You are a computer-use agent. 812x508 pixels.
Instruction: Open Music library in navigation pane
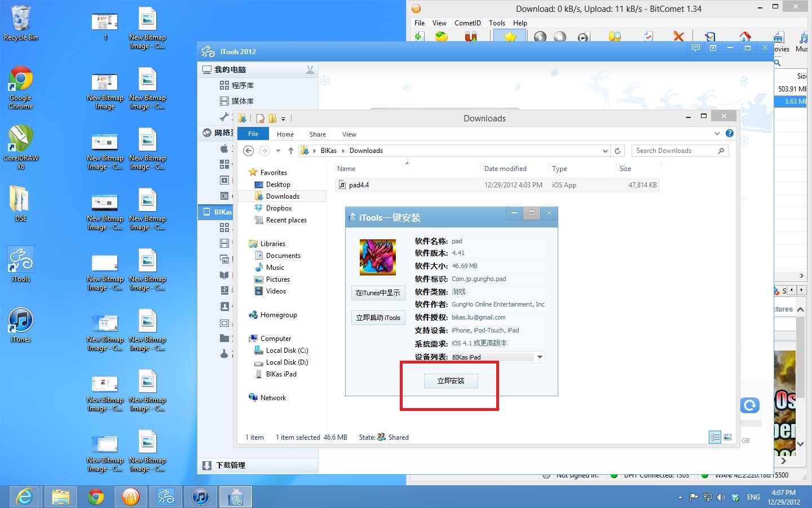point(275,268)
